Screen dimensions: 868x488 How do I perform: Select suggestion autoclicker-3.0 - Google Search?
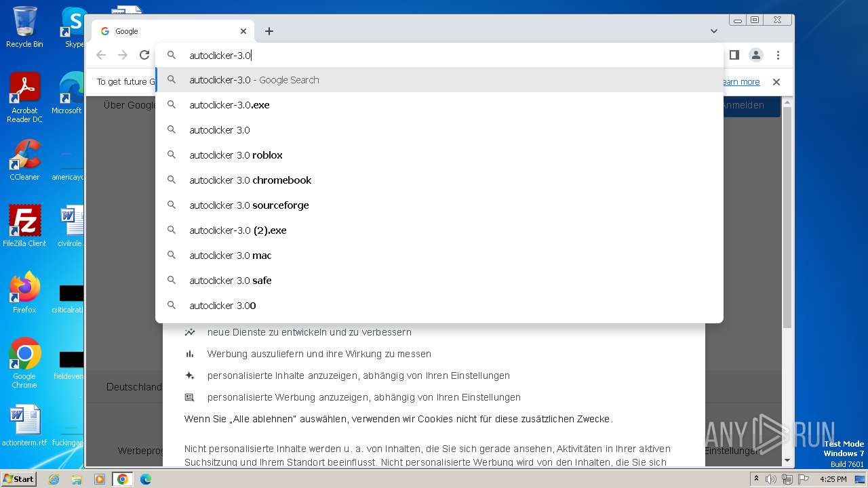pos(439,80)
